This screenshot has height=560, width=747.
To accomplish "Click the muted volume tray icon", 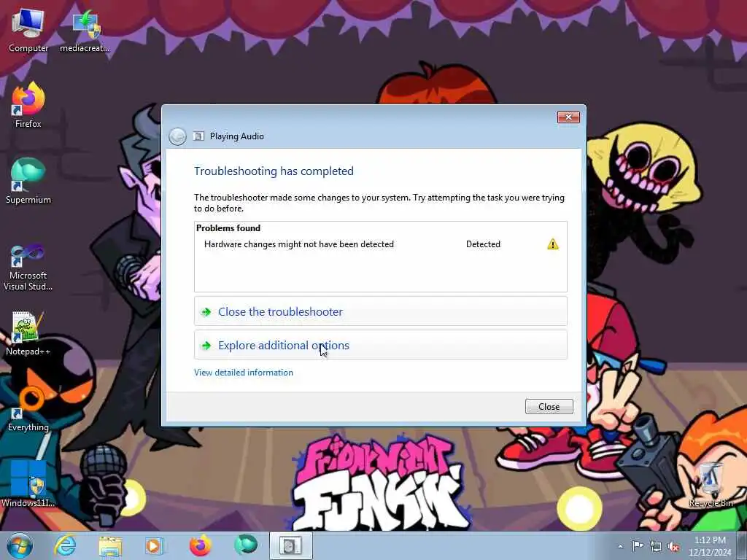I will point(673,546).
